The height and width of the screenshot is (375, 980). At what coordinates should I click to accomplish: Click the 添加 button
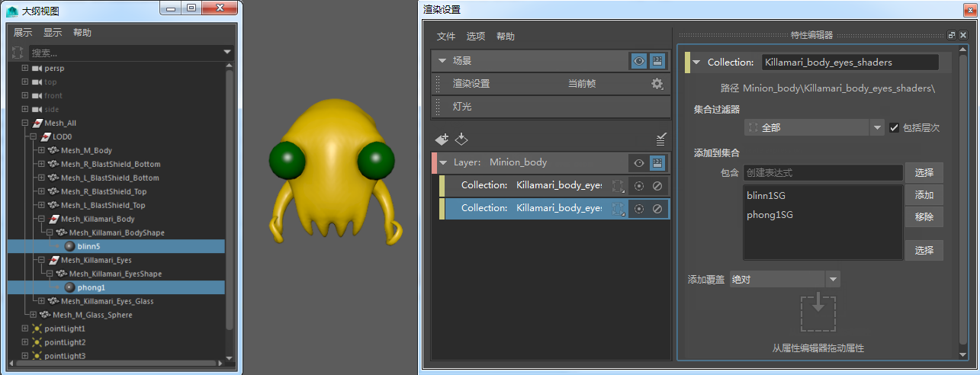click(924, 195)
